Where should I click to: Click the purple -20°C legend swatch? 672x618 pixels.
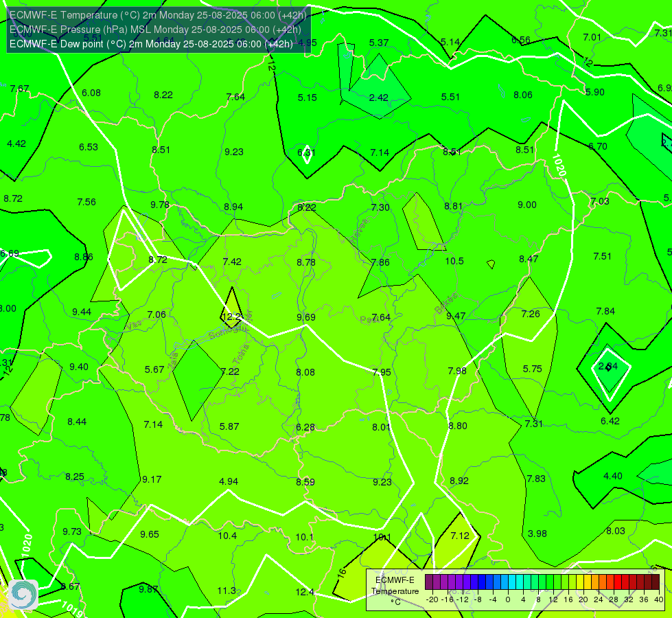point(429,582)
